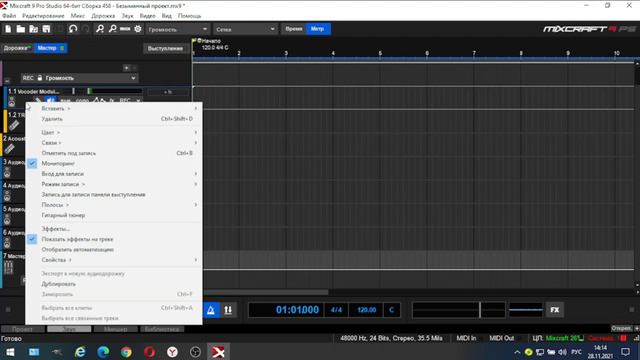Viewport: 640px width, 360px height.
Task: Click the 4/4 time signature field
Action: point(336,310)
